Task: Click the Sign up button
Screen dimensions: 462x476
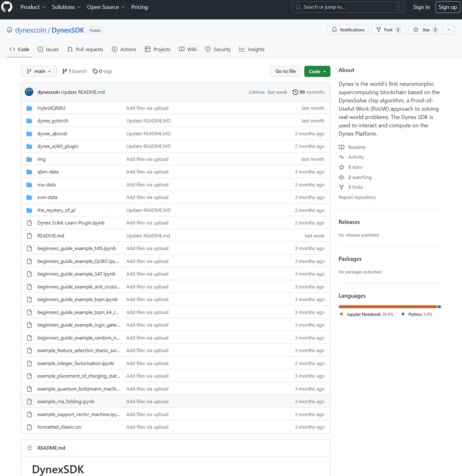Action: (x=448, y=7)
